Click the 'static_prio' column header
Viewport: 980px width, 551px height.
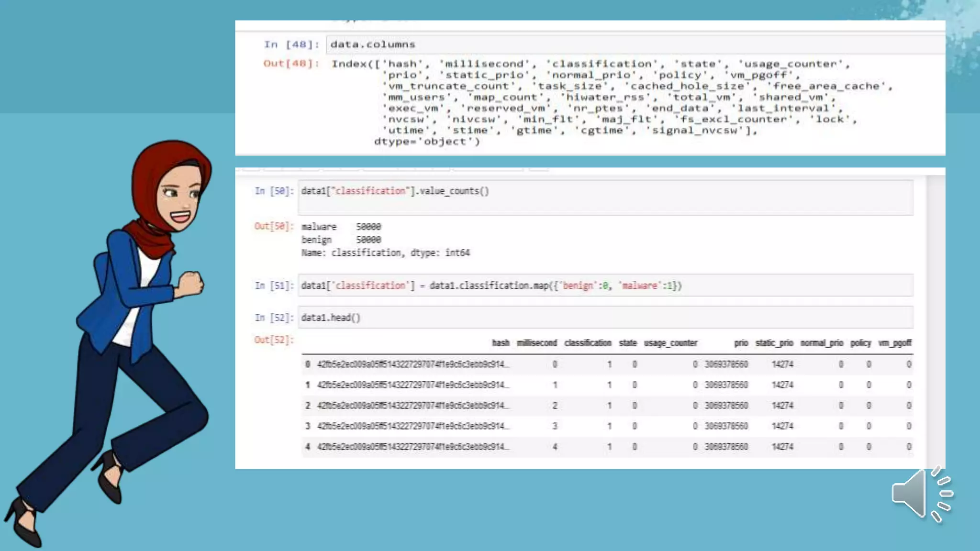click(x=774, y=343)
